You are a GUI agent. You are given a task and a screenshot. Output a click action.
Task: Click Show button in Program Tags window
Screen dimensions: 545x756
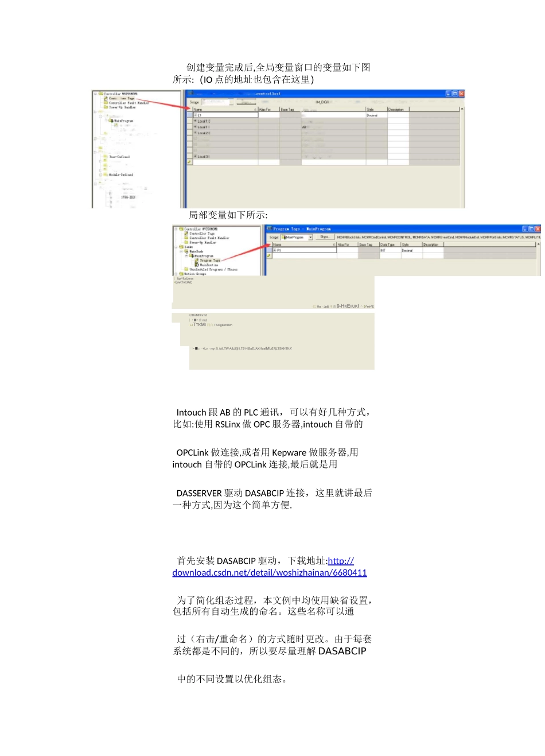(324, 237)
